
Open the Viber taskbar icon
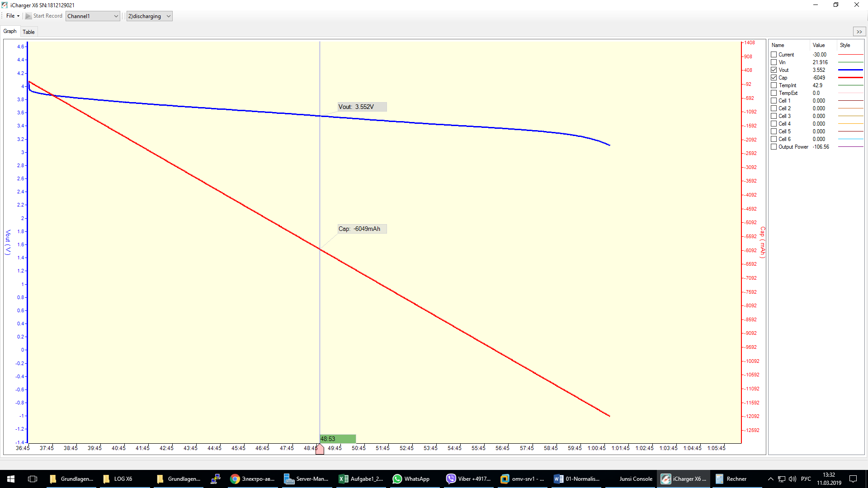pyautogui.click(x=451, y=479)
